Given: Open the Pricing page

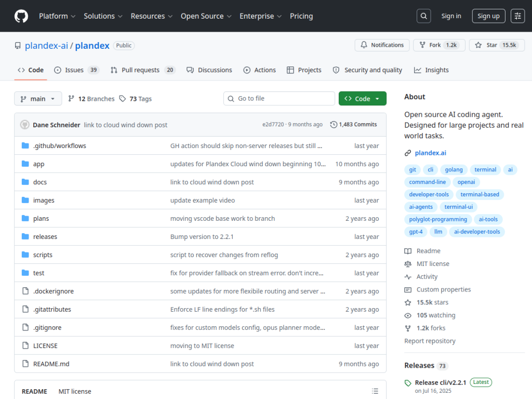Looking at the screenshot, I should 301,16.
